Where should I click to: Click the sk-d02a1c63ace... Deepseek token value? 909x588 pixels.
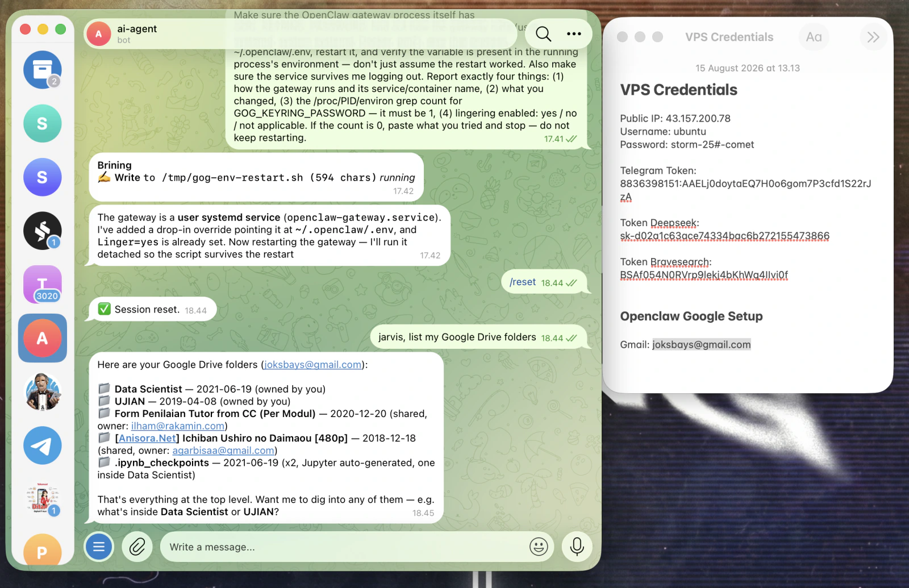tap(724, 236)
